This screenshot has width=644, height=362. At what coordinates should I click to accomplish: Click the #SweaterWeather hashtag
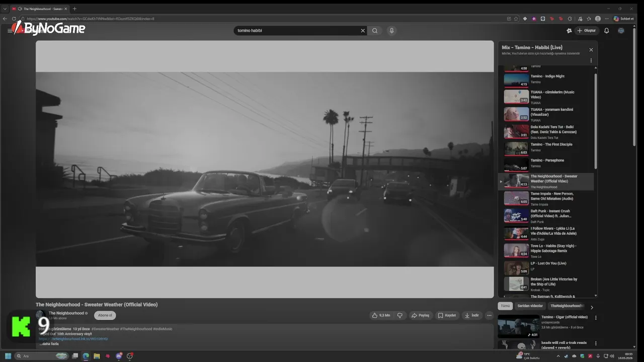105,329
